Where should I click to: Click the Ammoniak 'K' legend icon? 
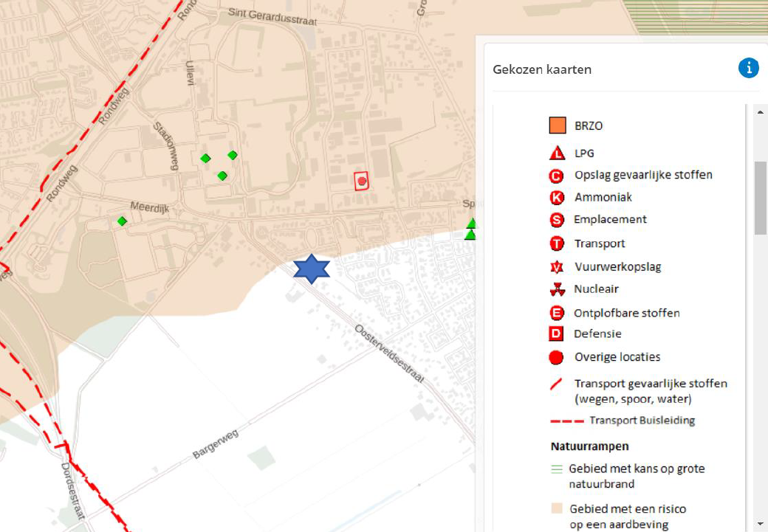tap(557, 198)
